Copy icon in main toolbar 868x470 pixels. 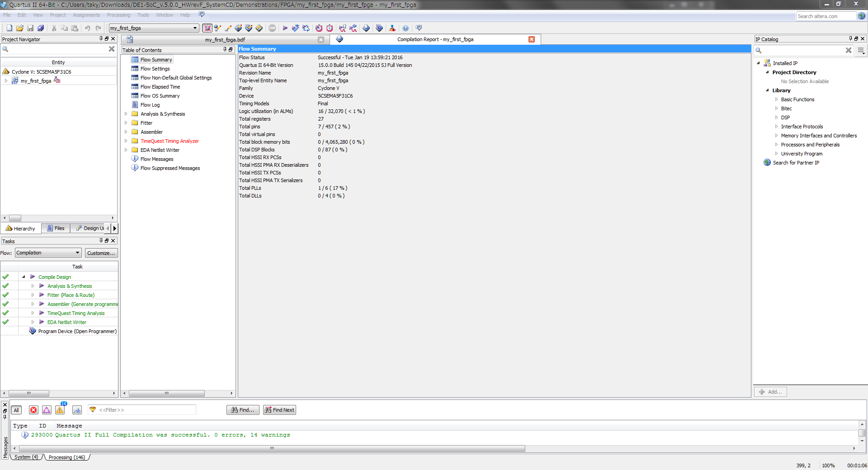pyautogui.click(x=65, y=28)
